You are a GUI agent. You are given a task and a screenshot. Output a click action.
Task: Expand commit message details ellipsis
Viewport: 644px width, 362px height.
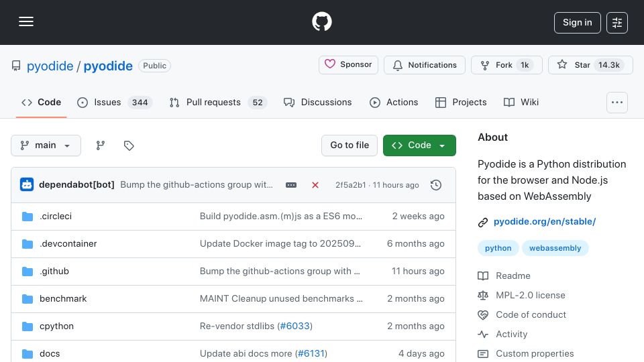pos(290,185)
